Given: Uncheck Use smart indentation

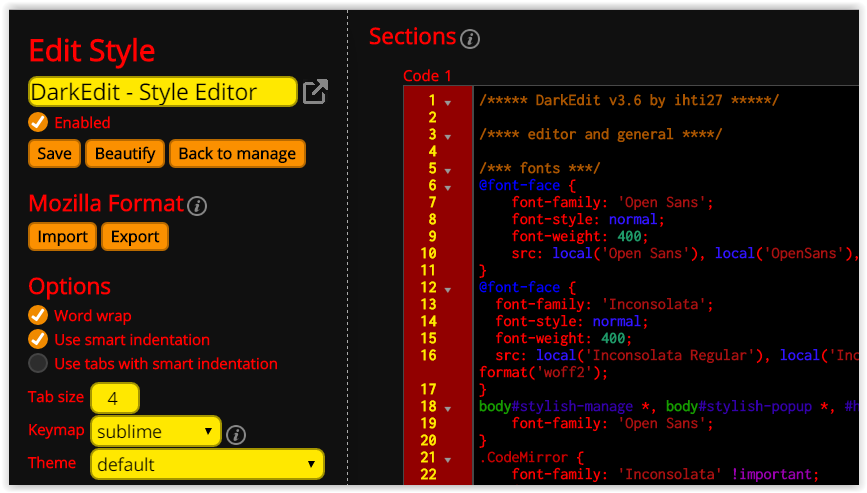Looking at the screenshot, I should pos(38,339).
